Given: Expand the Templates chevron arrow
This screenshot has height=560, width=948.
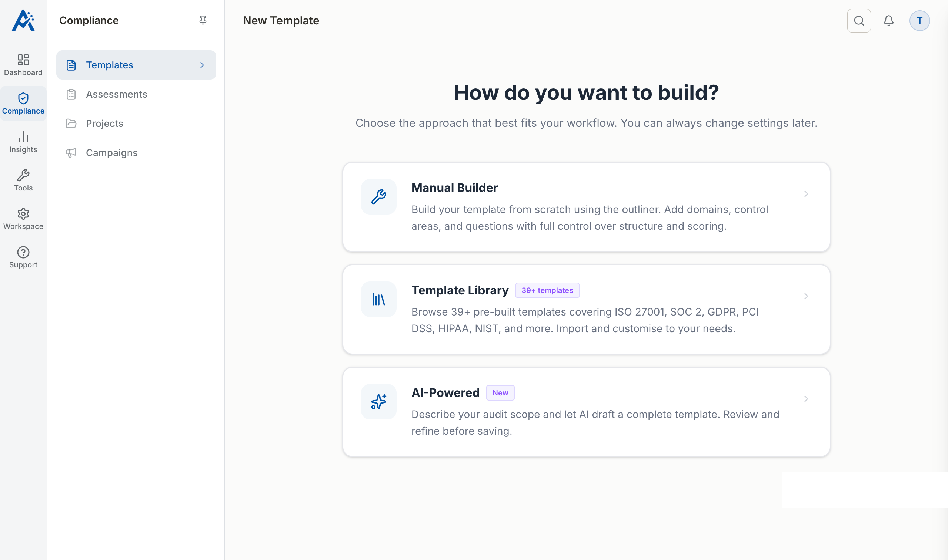Looking at the screenshot, I should (202, 65).
